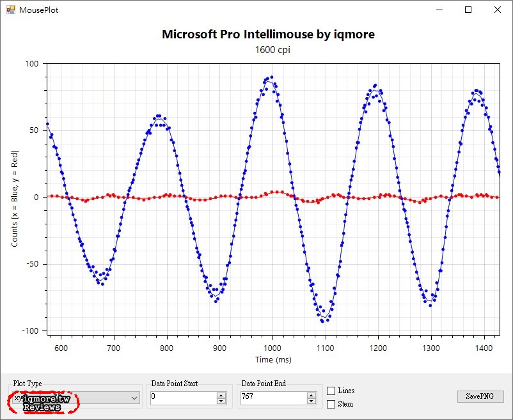Click the '1400' tick label on time axis
The width and height of the screenshot is (513, 420).
[484, 348]
